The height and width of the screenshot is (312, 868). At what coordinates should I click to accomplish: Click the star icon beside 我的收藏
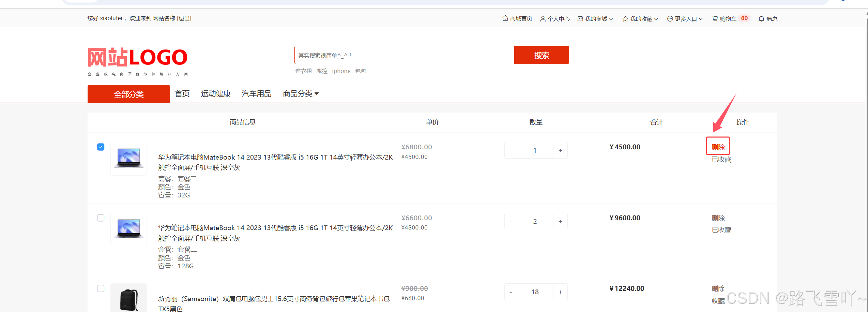point(625,19)
